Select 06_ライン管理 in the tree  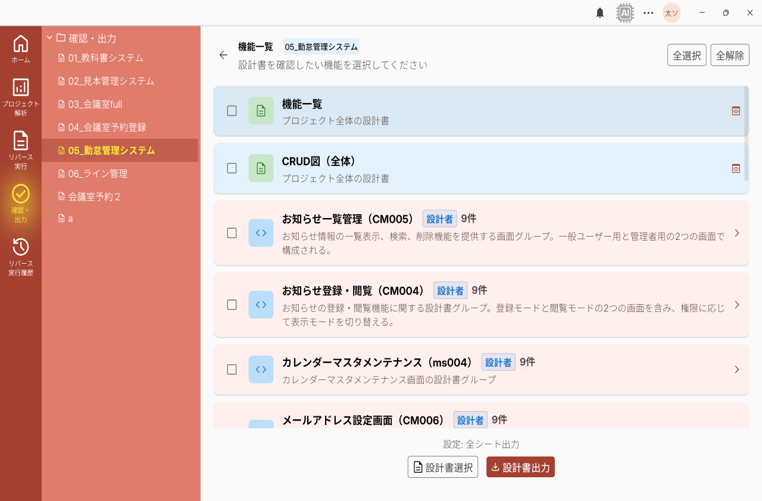pos(97,173)
